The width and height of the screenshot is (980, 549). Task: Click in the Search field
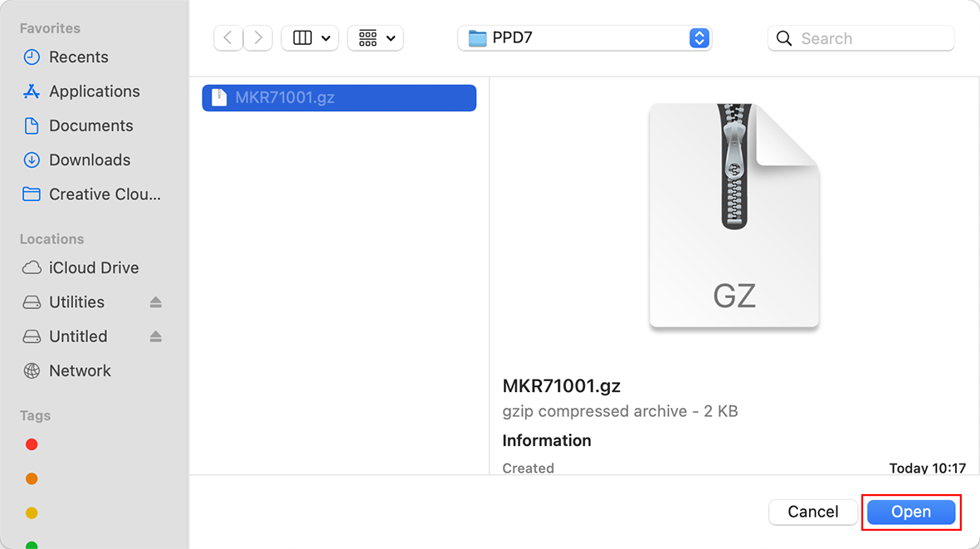click(x=871, y=38)
